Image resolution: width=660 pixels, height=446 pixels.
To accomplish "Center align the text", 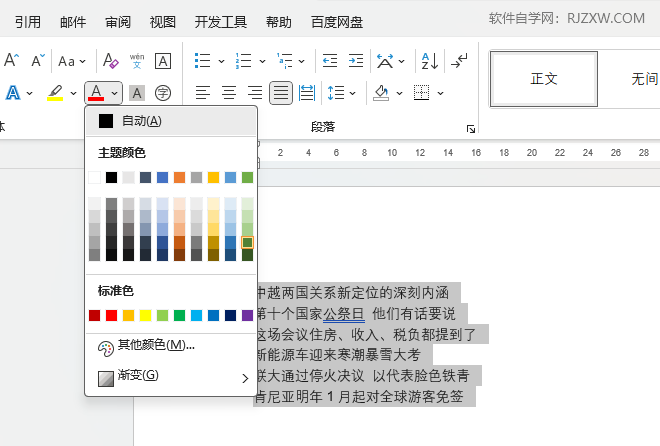I will (229, 93).
